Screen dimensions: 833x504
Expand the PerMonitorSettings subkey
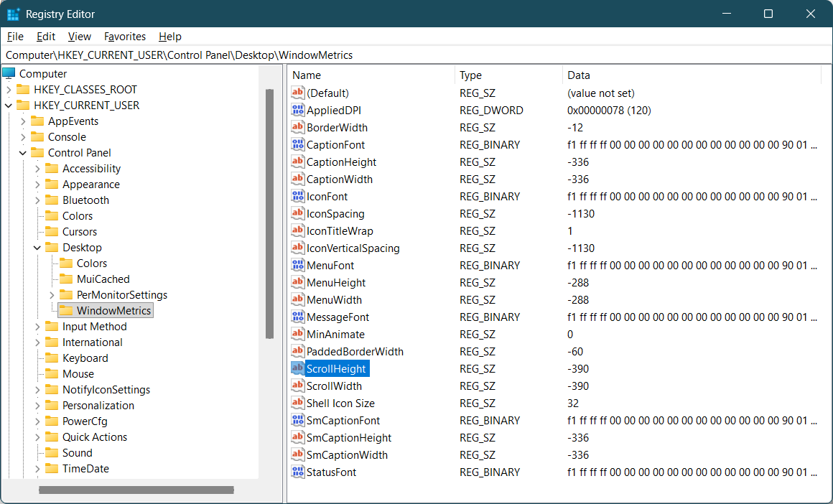52,295
